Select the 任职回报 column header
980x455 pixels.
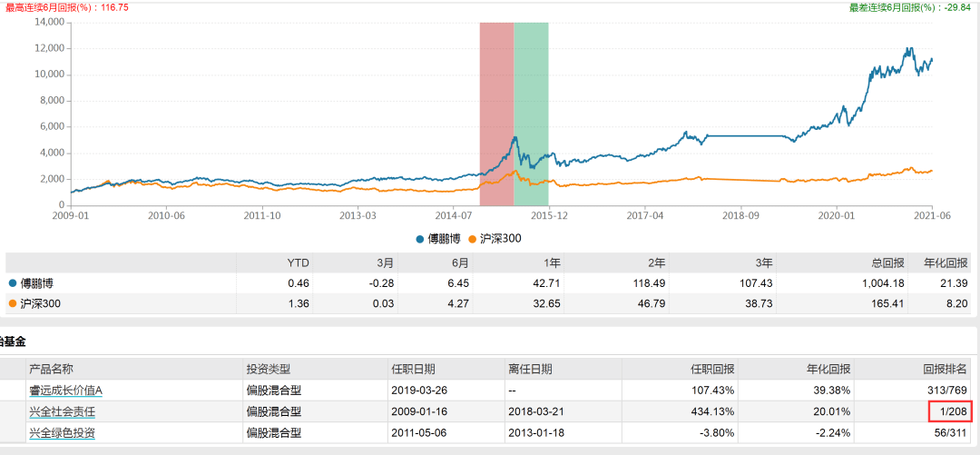[x=713, y=369]
